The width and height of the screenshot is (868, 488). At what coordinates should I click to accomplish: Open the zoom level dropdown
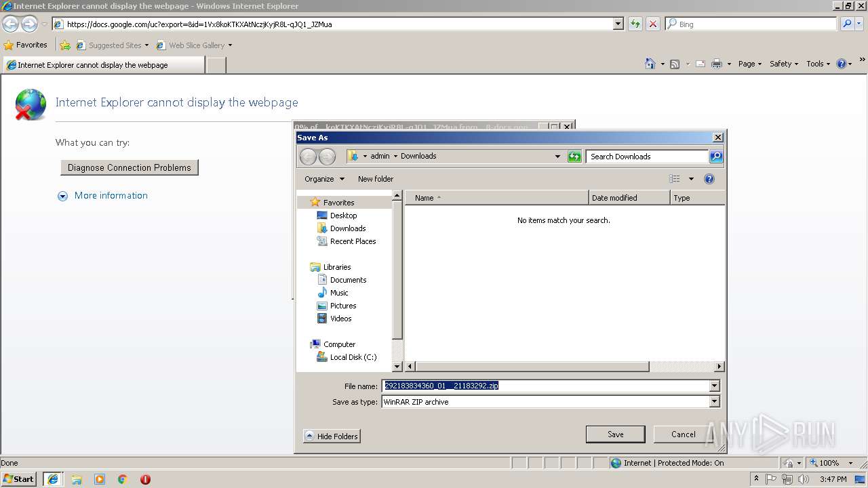850,463
